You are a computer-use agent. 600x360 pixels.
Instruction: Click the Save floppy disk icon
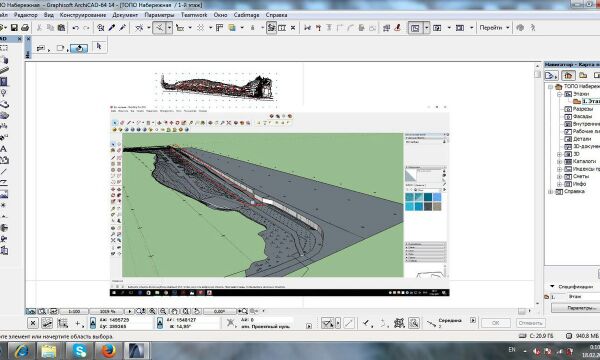(14, 28)
